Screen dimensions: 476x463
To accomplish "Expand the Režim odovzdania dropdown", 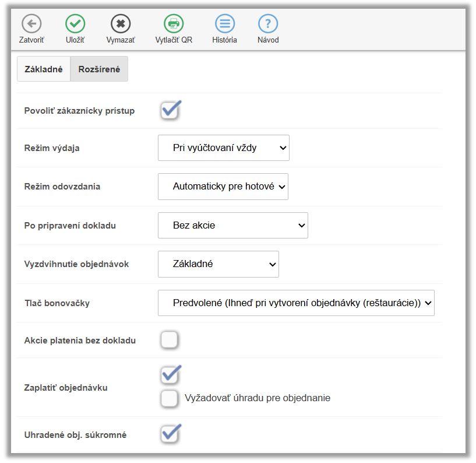I will [223, 187].
